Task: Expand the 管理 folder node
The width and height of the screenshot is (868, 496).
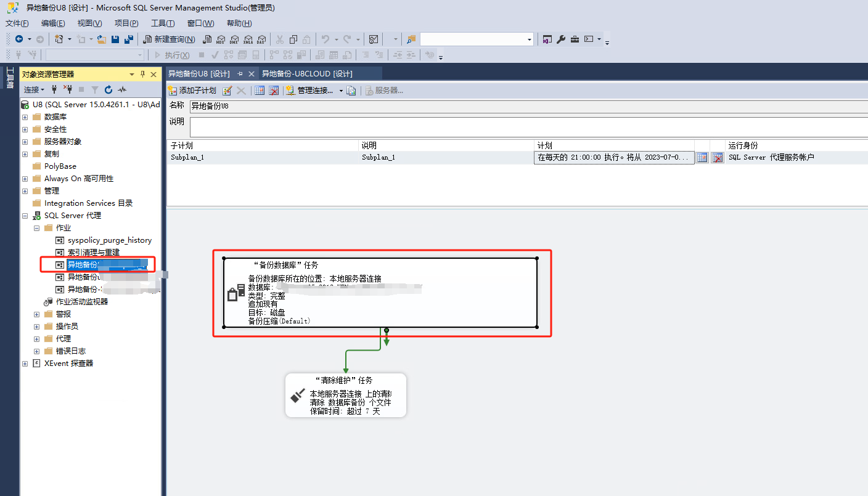Action: tap(25, 191)
